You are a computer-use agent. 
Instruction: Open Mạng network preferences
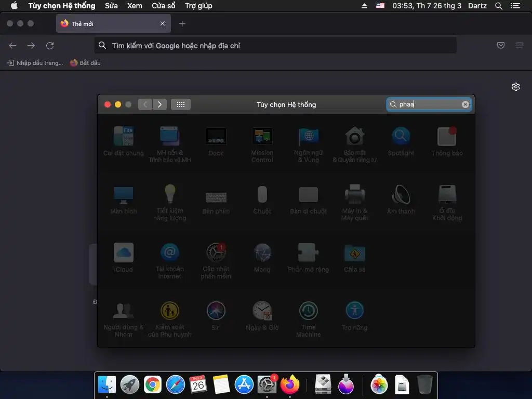tap(262, 258)
